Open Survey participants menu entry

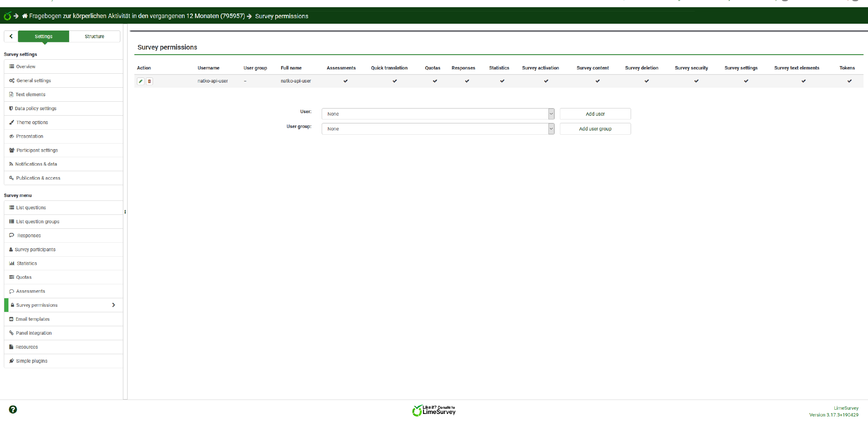point(35,250)
